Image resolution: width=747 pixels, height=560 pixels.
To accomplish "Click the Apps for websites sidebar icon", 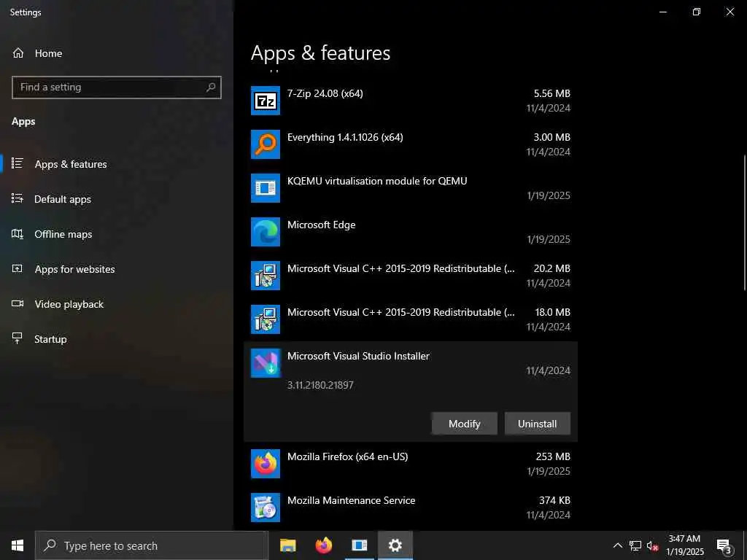I will click(18, 268).
